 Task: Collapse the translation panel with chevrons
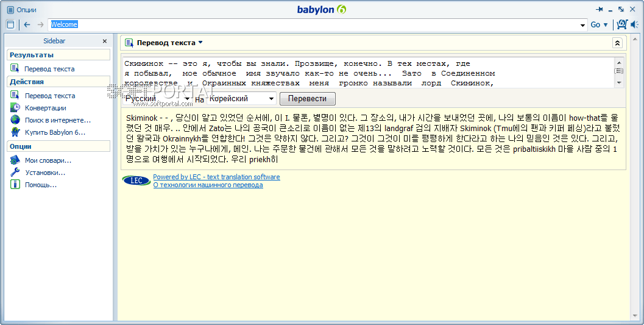[x=617, y=43]
